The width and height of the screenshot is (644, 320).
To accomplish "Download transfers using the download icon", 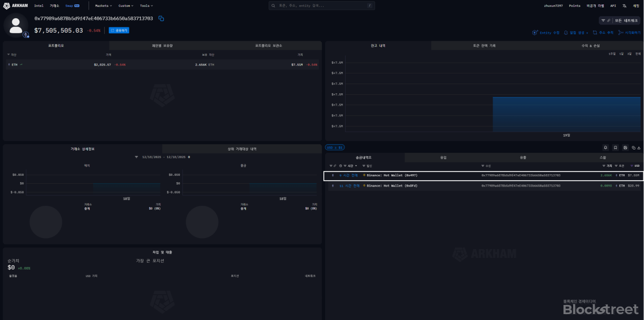I will tap(639, 147).
